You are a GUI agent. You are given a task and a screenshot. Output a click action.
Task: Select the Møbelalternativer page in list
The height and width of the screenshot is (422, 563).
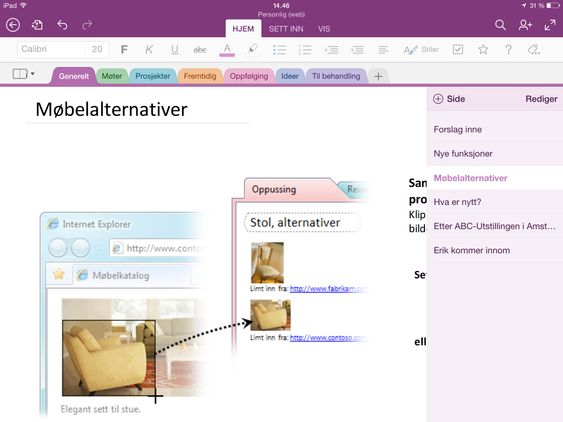tap(495, 178)
